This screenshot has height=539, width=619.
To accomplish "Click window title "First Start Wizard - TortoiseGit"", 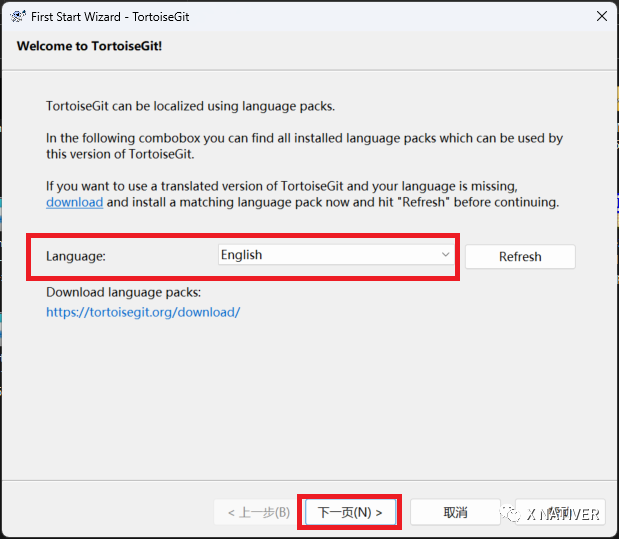I will pos(110,17).
